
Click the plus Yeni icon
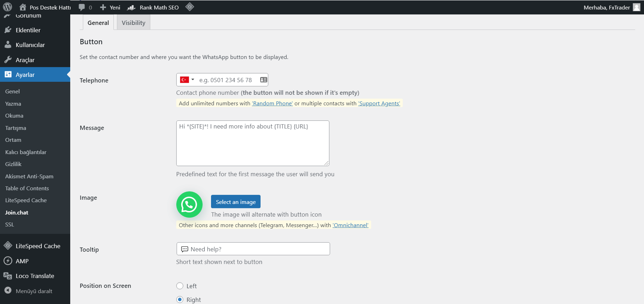[x=103, y=7]
